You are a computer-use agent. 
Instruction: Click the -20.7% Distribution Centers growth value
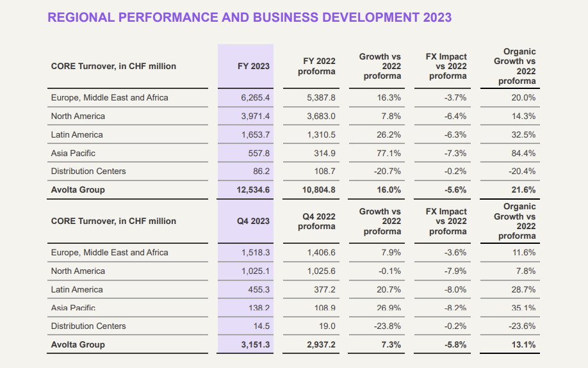click(388, 172)
